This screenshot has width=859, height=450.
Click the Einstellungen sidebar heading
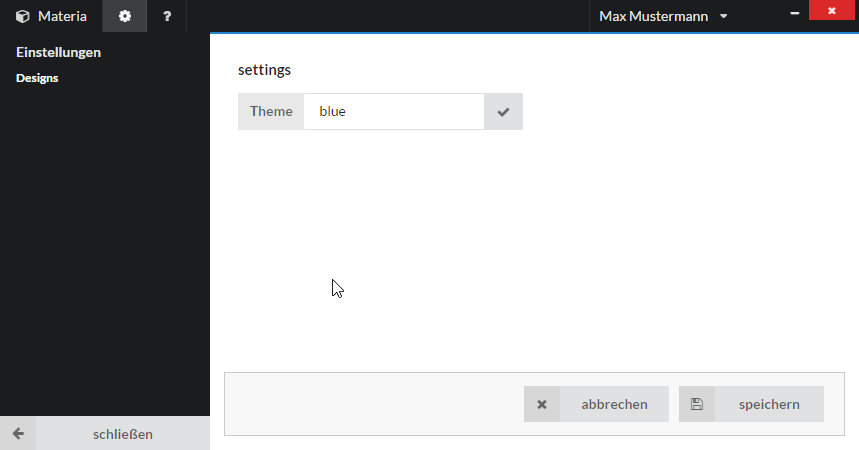(x=58, y=52)
